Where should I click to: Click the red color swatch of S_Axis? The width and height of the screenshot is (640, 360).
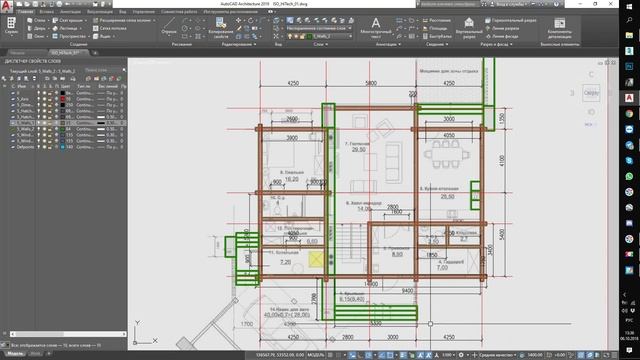pos(62,99)
